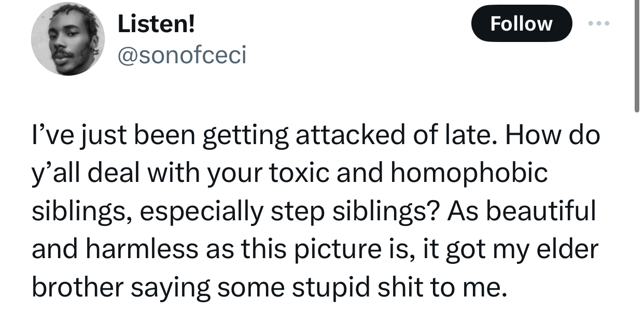Image resolution: width=644 pixels, height=311 pixels.
Task: Go to the @sonofceci handle
Action: coord(182,54)
